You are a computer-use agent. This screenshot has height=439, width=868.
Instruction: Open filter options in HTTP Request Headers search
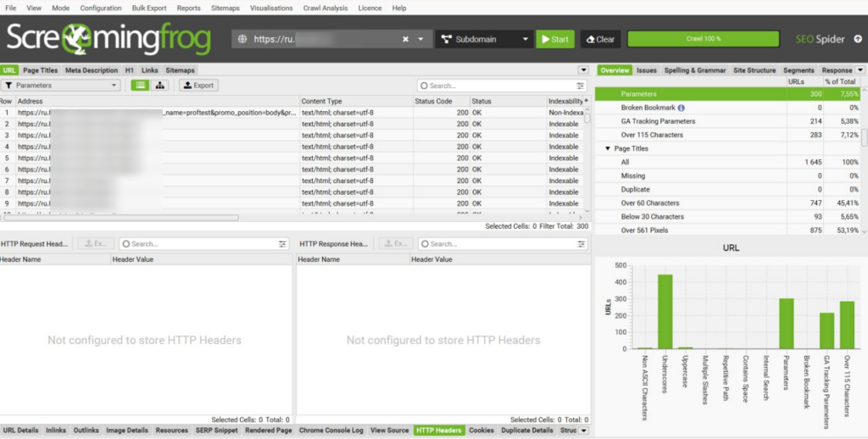(x=282, y=244)
